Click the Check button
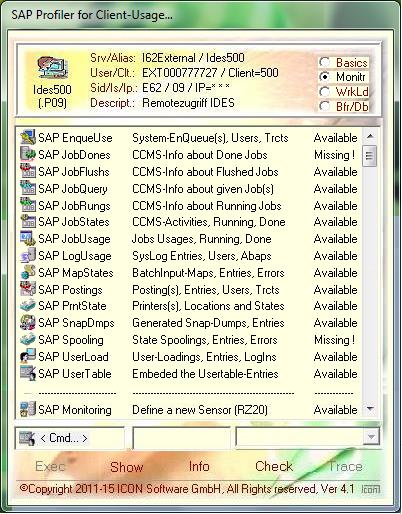Image resolution: width=402 pixels, height=514 pixels. 274,466
